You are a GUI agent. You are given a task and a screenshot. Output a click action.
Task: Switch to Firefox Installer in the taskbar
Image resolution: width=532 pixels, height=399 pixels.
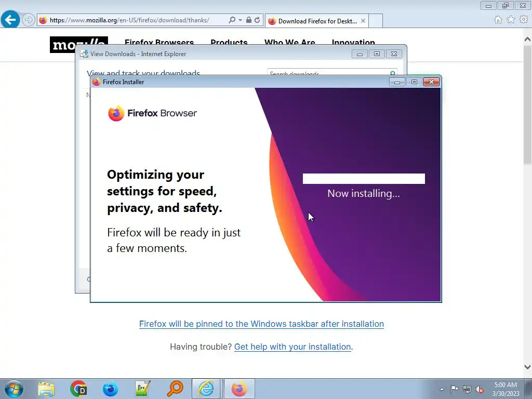(239, 389)
